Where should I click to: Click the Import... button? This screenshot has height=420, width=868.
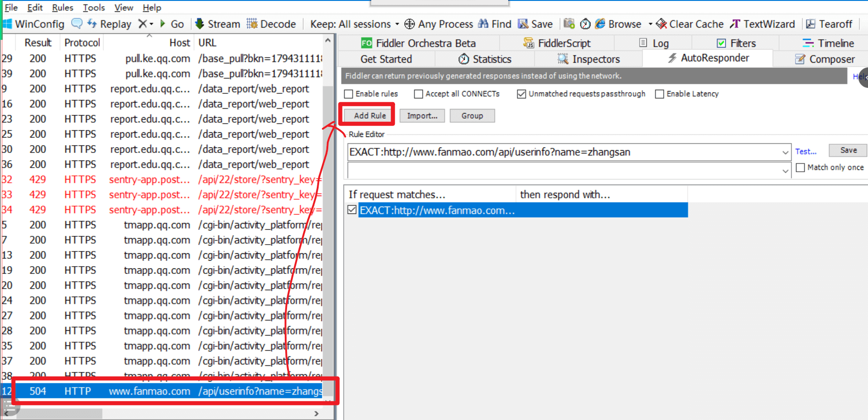422,116
